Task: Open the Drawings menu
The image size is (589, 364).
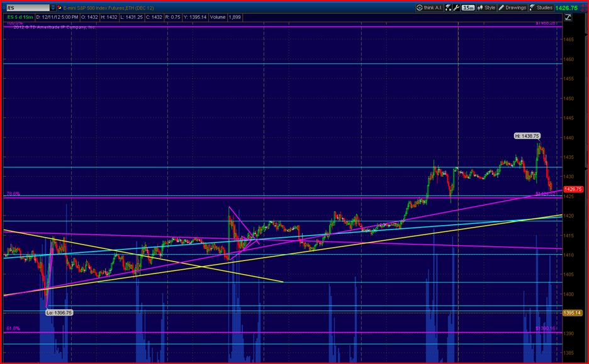Action: tap(512, 8)
